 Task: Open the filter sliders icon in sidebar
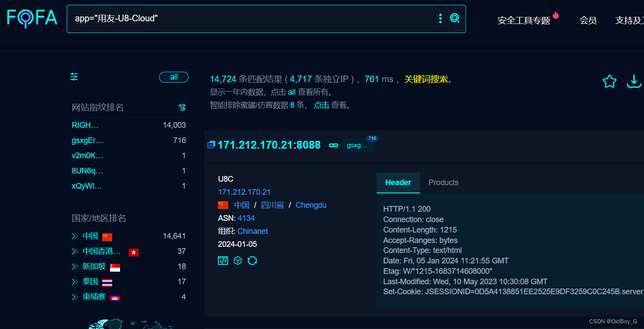coord(74,77)
